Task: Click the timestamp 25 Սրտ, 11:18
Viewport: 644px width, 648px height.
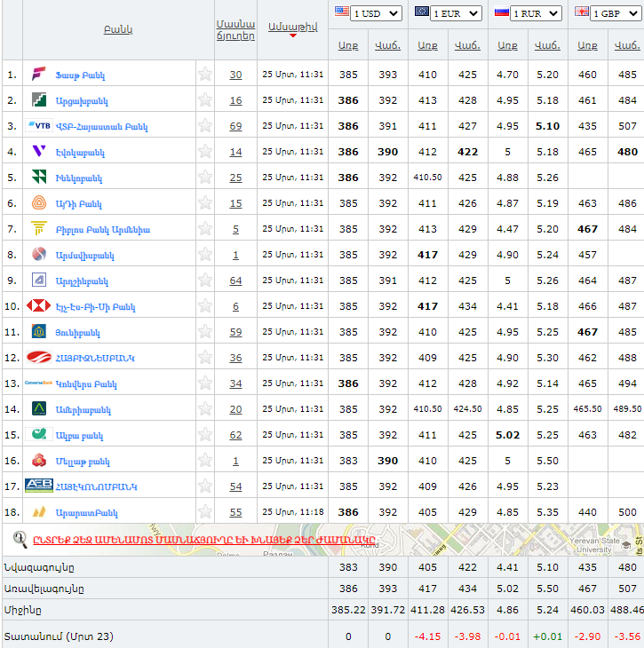Action: click(x=293, y=512)
